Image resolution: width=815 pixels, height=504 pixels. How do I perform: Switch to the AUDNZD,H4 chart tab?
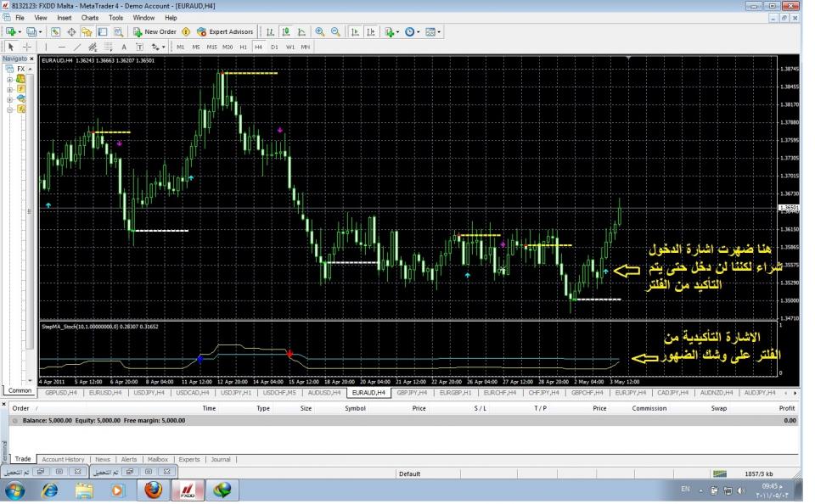(x=716, y=393)
